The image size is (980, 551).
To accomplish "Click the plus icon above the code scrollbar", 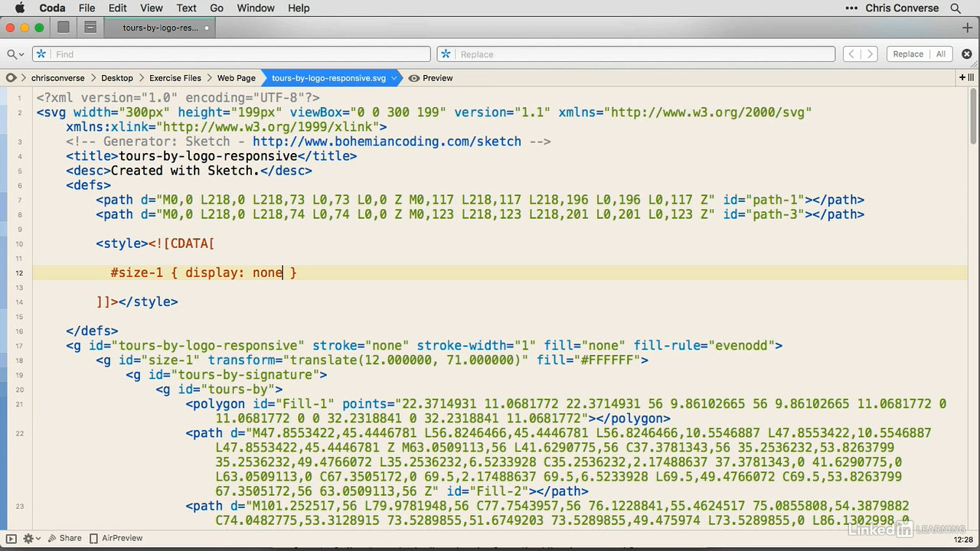I will (x=962, y=77).
